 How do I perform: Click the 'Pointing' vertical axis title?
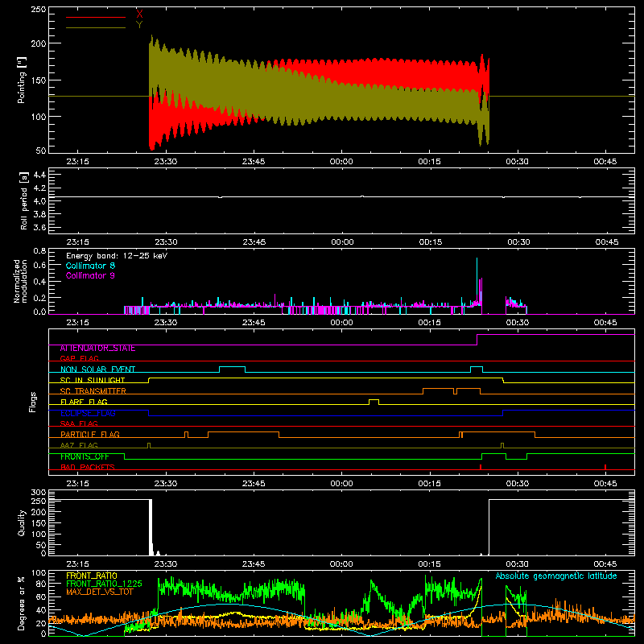pyautogui.click(x=22, y=80)
